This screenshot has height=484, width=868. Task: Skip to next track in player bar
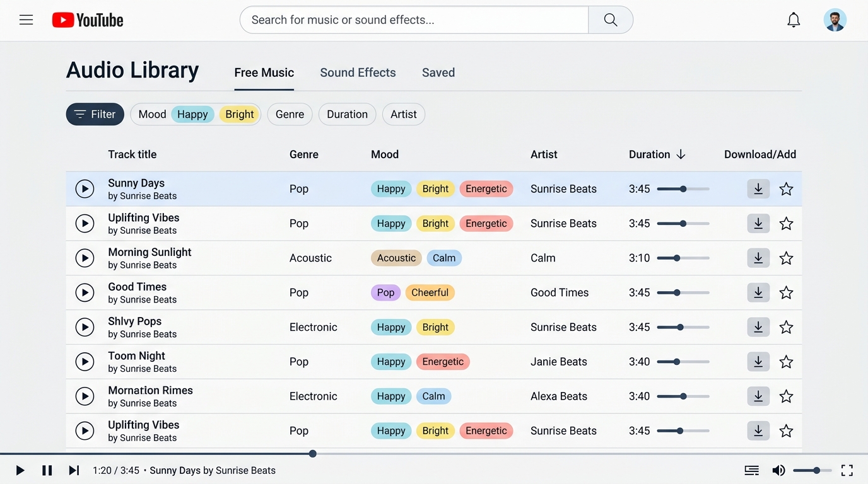74,470
